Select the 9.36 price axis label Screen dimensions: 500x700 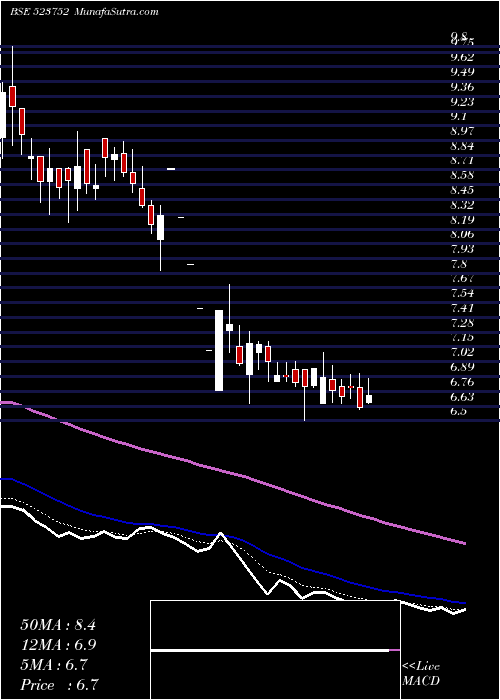tap(462, 86)
